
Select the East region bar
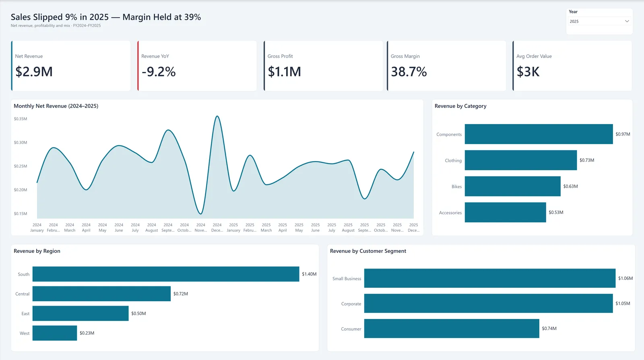click(80, 313)
